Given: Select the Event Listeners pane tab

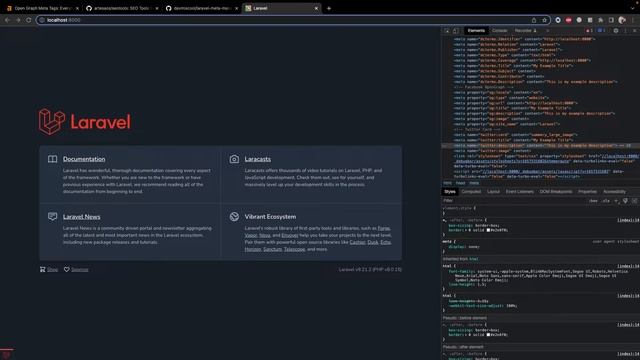Looking at the screenshot, I should (x=520, y=191).
